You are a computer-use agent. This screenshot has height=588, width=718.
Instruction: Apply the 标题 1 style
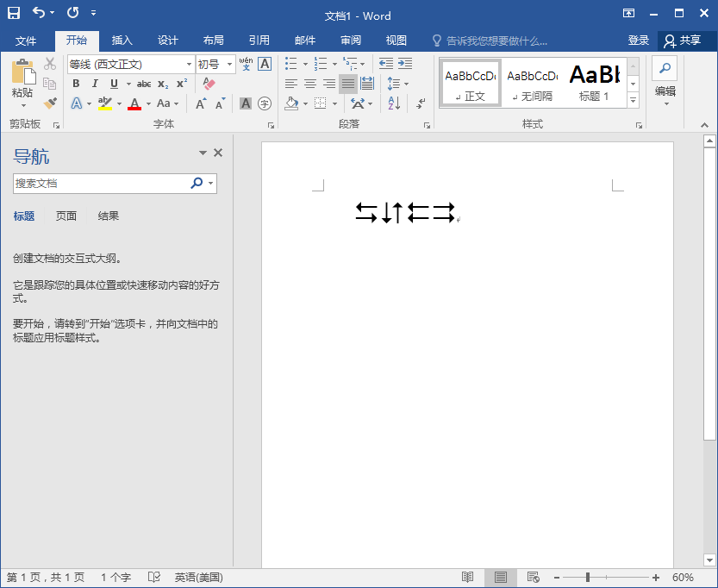click(x=595, y=83)
